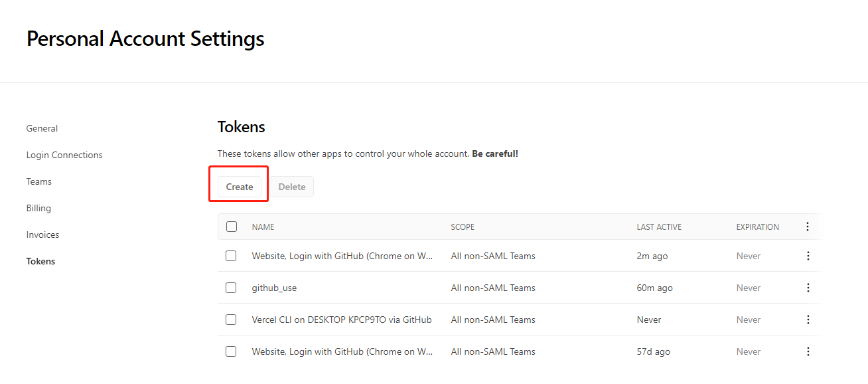Open three-dot menu for Vercel CLI token
This screenshot has height=384, width=868.
tap(808, 320)
